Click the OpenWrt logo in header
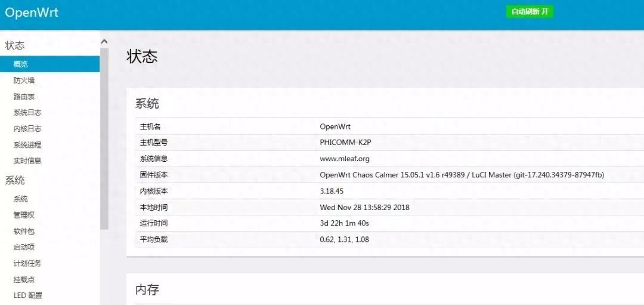This screenshot has width=644, height=305. [31, 13]
